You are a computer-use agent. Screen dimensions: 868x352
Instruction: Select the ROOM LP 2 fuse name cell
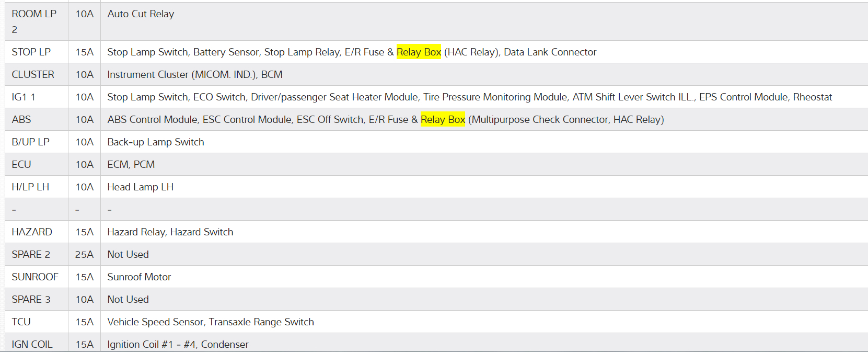34,21
